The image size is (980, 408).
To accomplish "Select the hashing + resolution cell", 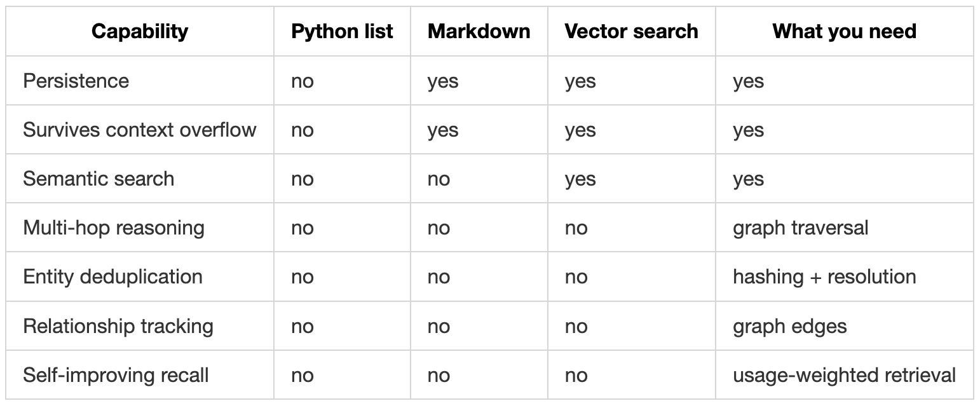I will click(x=824, y=276).
